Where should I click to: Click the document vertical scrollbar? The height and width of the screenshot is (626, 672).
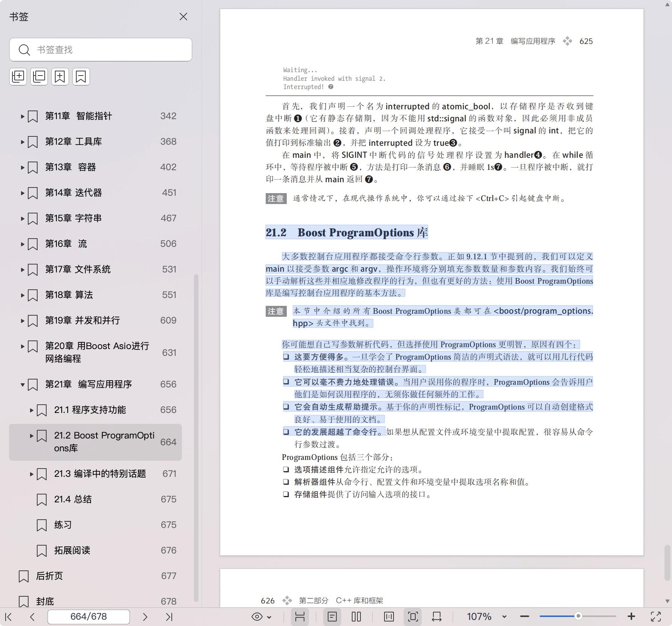[x=667, y=562]
